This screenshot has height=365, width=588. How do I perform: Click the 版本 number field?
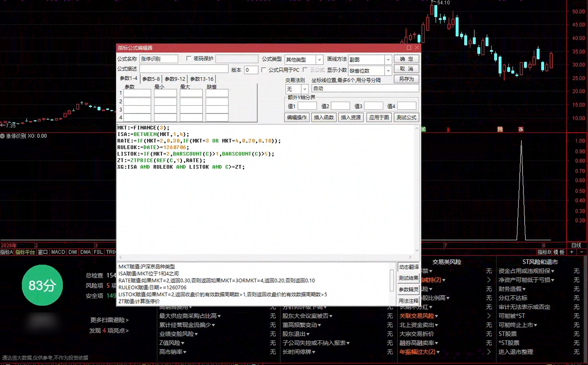(x=251, y=70)
